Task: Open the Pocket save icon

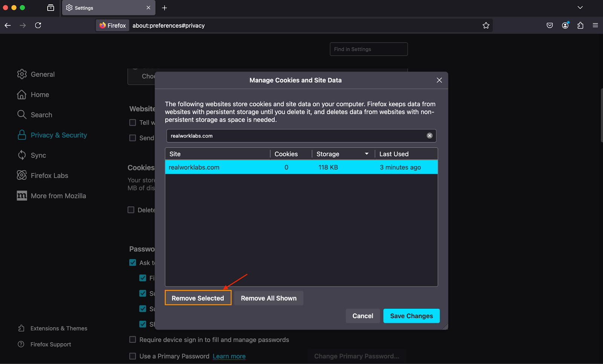Action: pos(550,25)
